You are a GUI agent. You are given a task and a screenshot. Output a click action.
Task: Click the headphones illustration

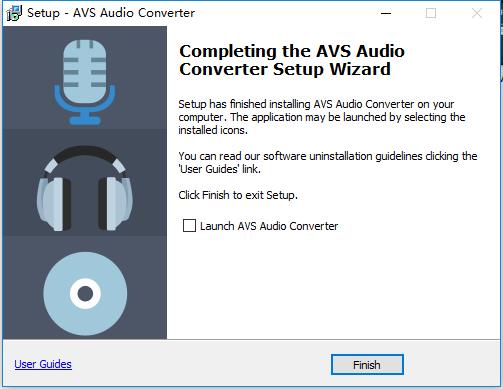85,188
